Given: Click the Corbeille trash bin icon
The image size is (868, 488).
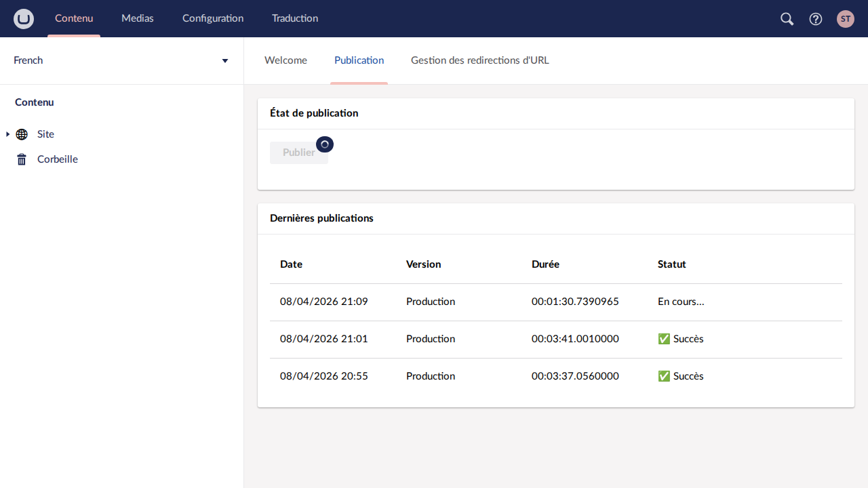Looking at the screenshot, I should (22, 159).
